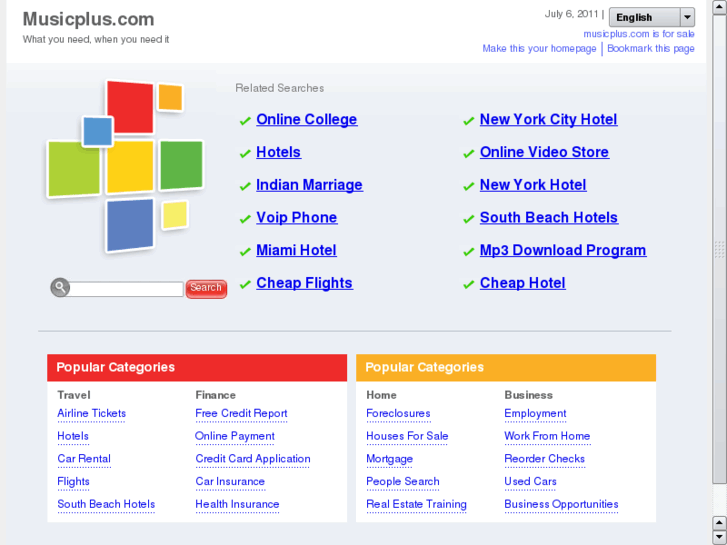This screenshot has height=545, width=727.
Task: Click the red Popular Categories header
Action: pyautogui.click(x=197, y=367)
